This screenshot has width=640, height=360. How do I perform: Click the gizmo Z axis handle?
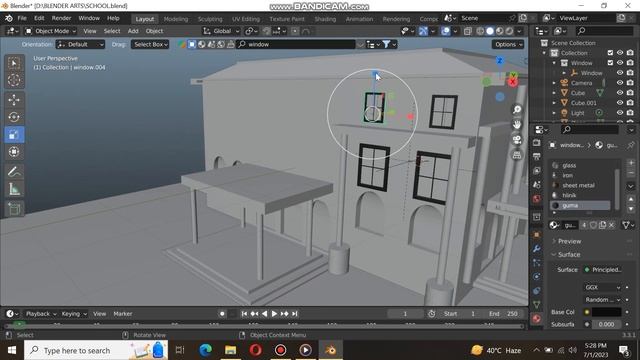coord(500,61)
